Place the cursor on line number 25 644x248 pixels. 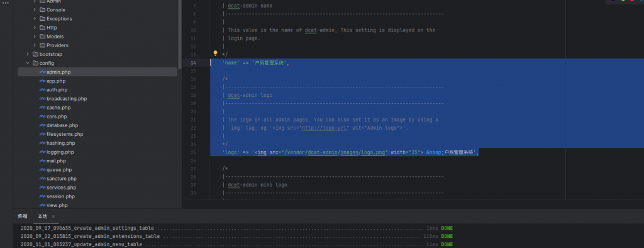pyautogui.click(x=194, y=152)
